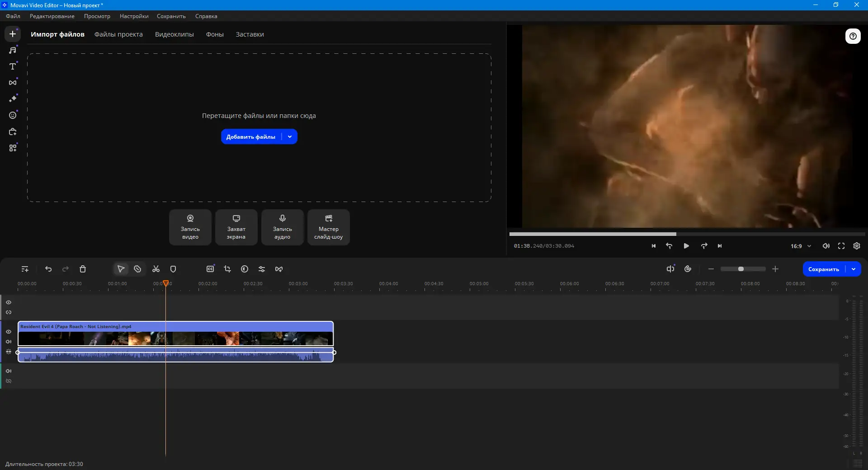Open the Редактирование menu
Viewport: 868px width, 470px height.
[x=52, y=16]
